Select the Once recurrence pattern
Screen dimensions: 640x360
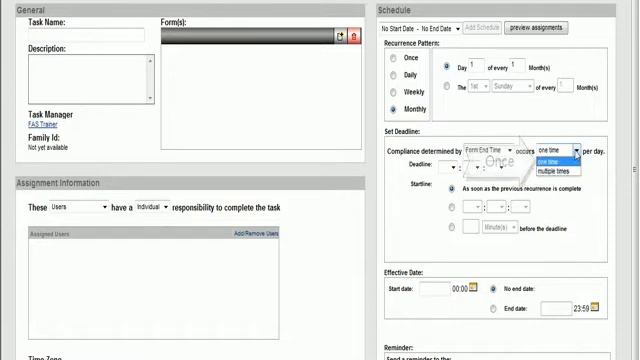coord(393,58)
